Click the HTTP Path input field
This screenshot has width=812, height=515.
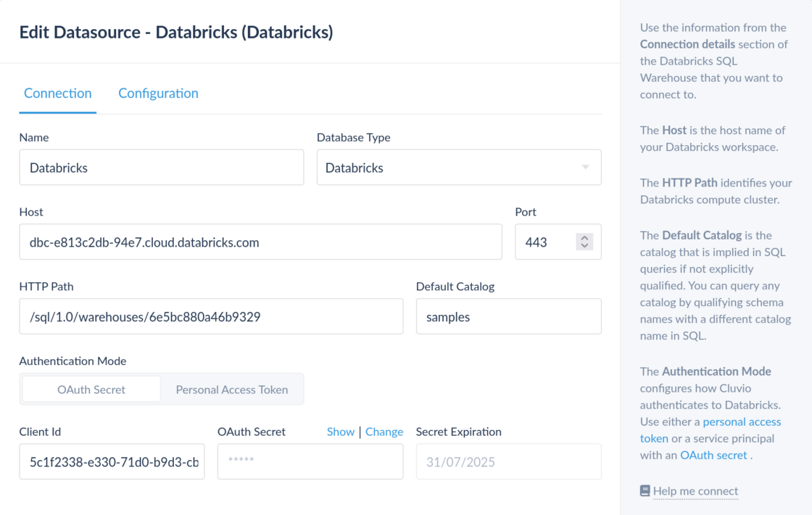(211, 316)
